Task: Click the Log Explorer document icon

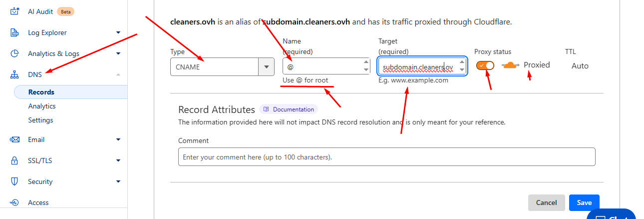Action: tap(15, 32)
